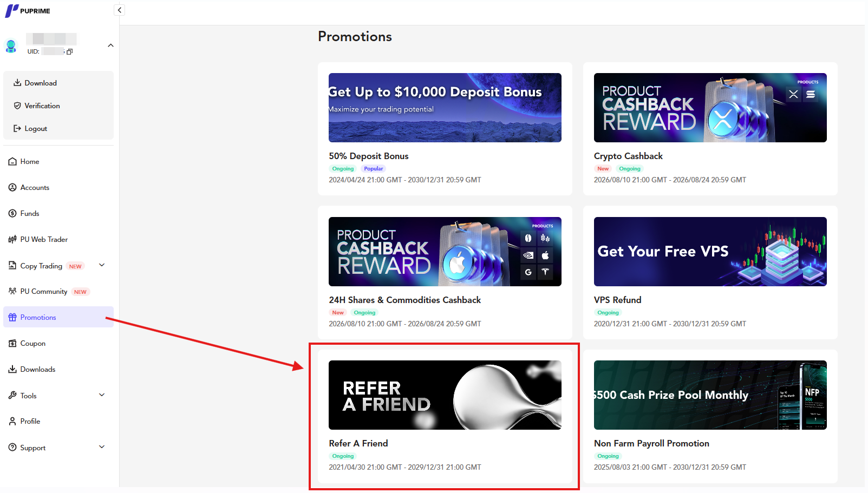Click the 24H Shares & Commodities Cashback title
This screenshot has height=493, width=868.
[x=405, y=300]
